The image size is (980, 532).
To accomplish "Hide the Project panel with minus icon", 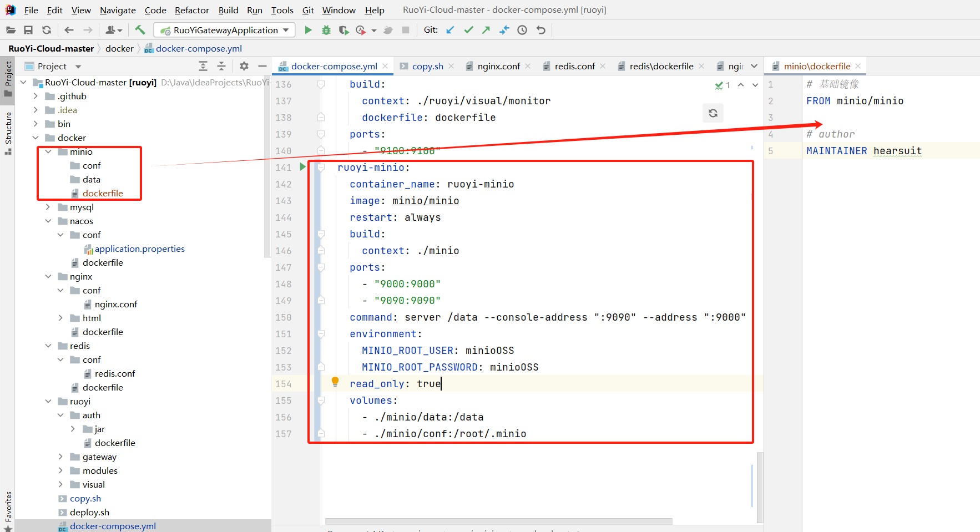I will click(x=262, y=66).
